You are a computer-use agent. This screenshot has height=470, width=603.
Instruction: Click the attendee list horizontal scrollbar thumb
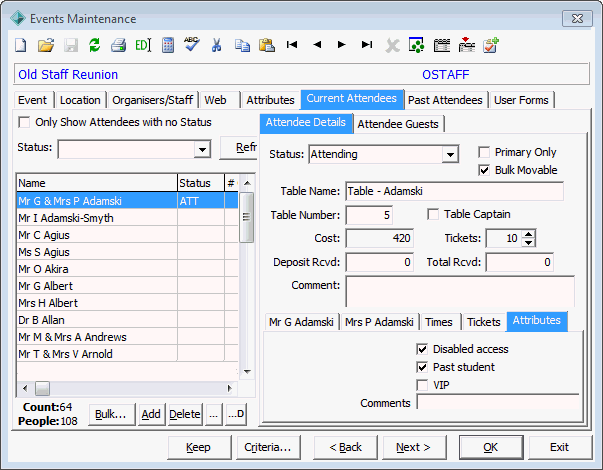click(42, 388)
